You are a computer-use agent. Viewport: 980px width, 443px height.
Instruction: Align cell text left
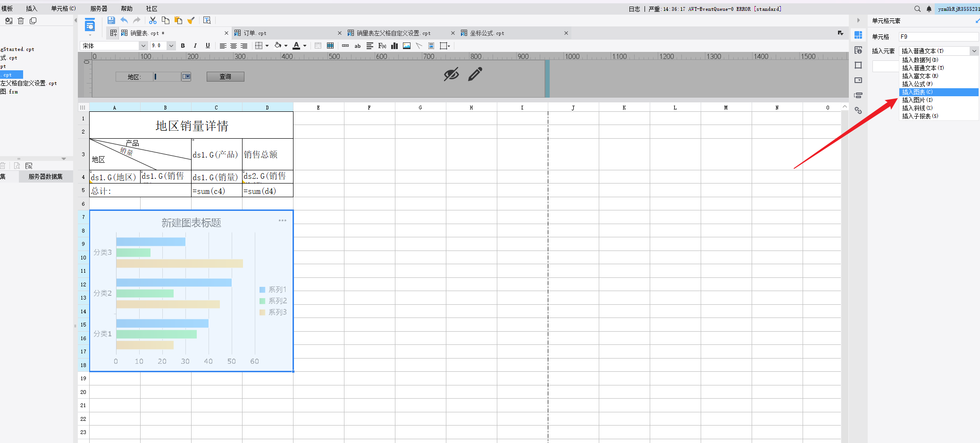click(x=223, y=46)
